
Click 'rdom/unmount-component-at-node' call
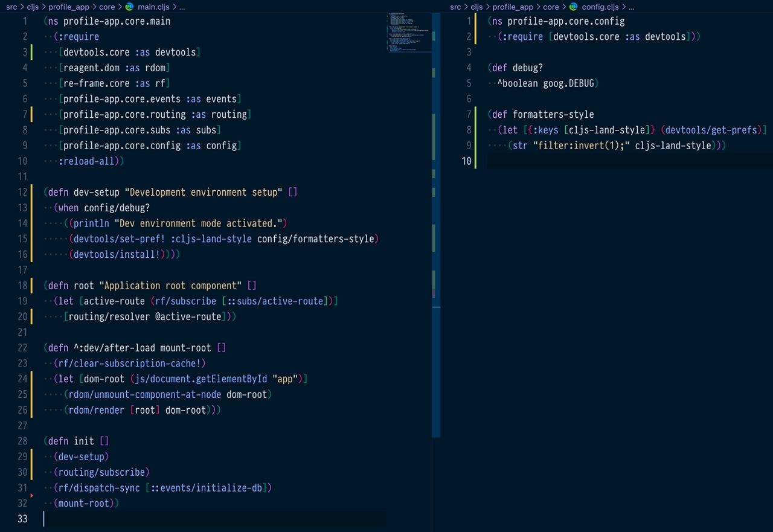[x=145, y=394]
